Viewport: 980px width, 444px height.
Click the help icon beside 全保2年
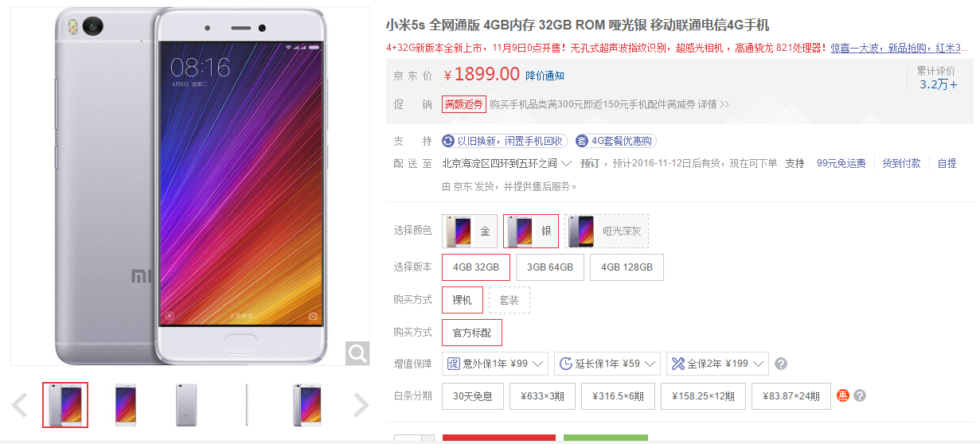point(781,364)
